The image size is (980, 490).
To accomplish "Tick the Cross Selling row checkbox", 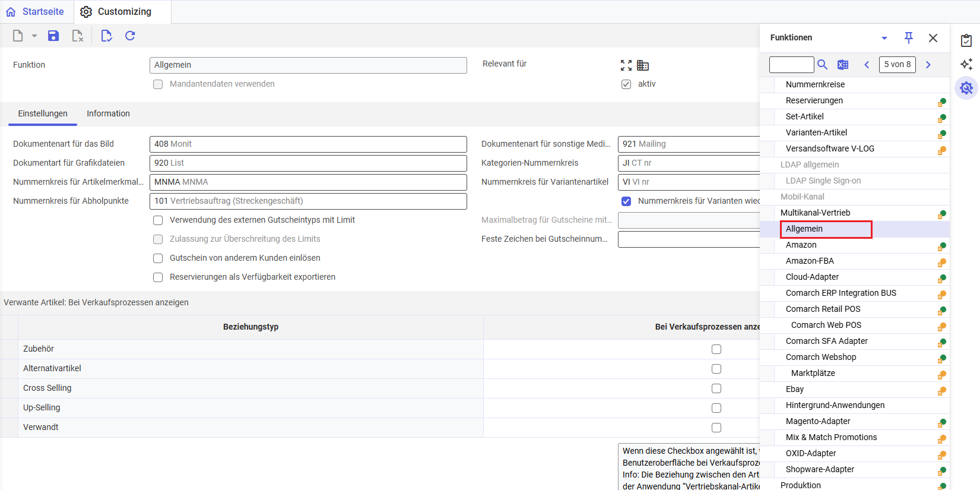I will [716, 388].
